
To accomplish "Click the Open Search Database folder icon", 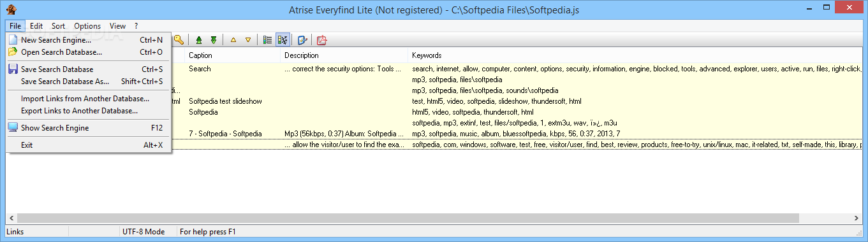I will point(13,52).
